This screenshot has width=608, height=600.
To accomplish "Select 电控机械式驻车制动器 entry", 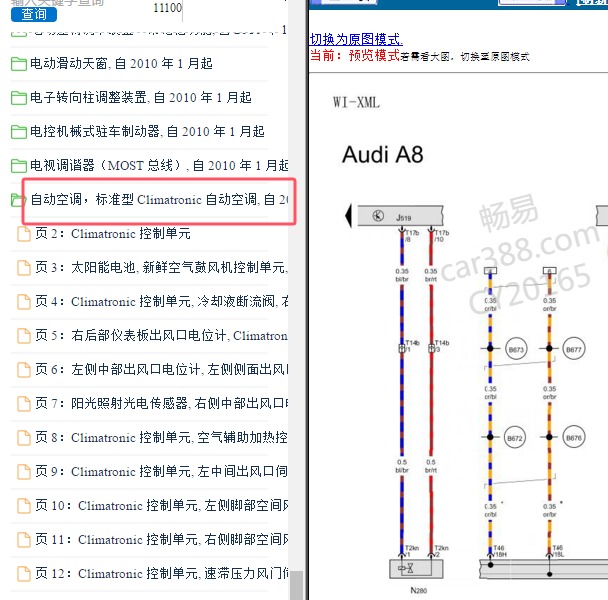I will pyautogui.click(x=147, y=131).
